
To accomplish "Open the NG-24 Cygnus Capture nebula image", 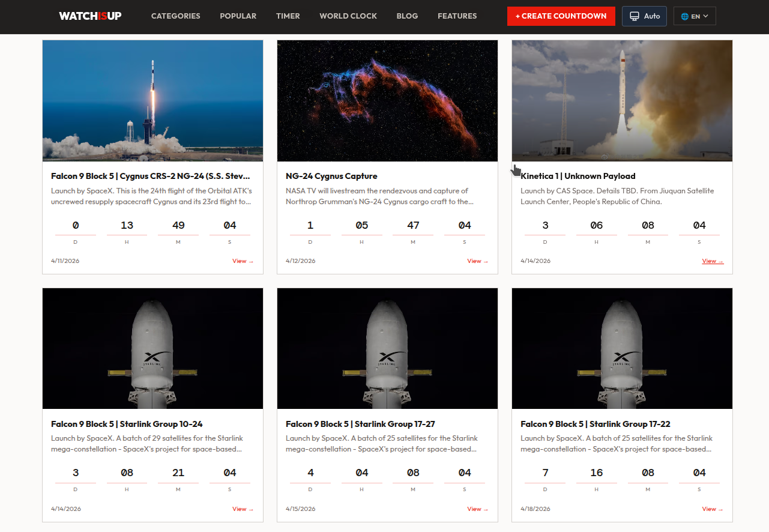I will 387,101.
